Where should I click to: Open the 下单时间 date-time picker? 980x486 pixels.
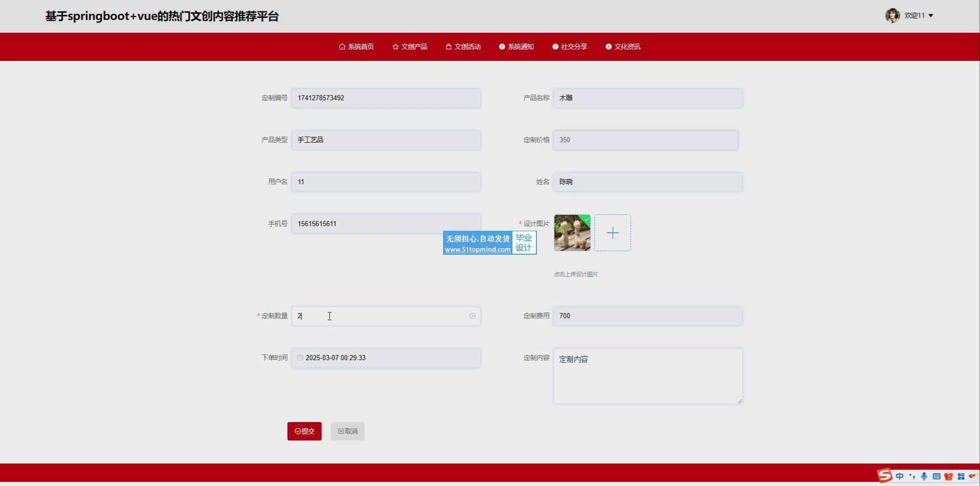[386, 358]
